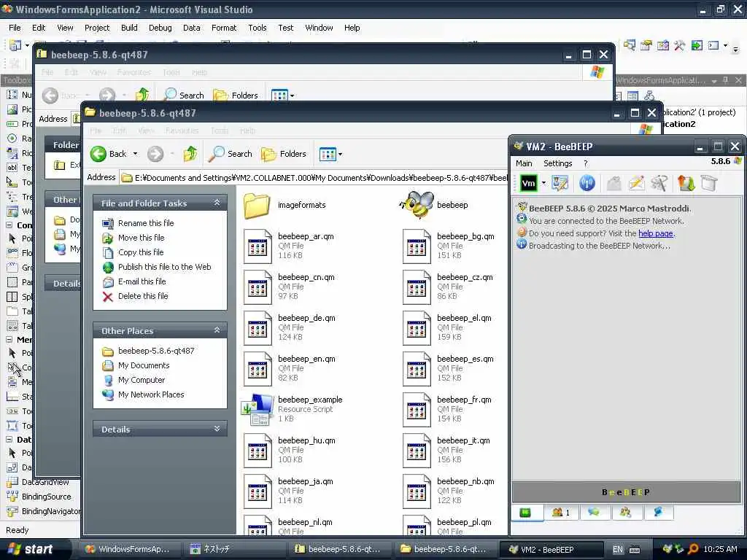This screenshot has height=560, width=747.
Task: Open the Debug menu in Visual Studio
Action: (x=160, y=28)
